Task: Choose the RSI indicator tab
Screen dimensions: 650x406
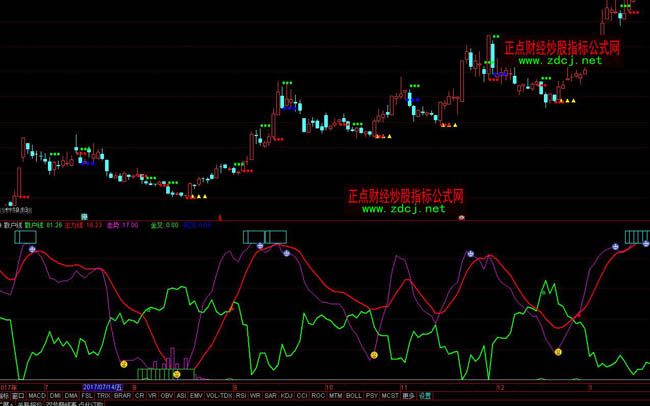Action: point(240,395)
